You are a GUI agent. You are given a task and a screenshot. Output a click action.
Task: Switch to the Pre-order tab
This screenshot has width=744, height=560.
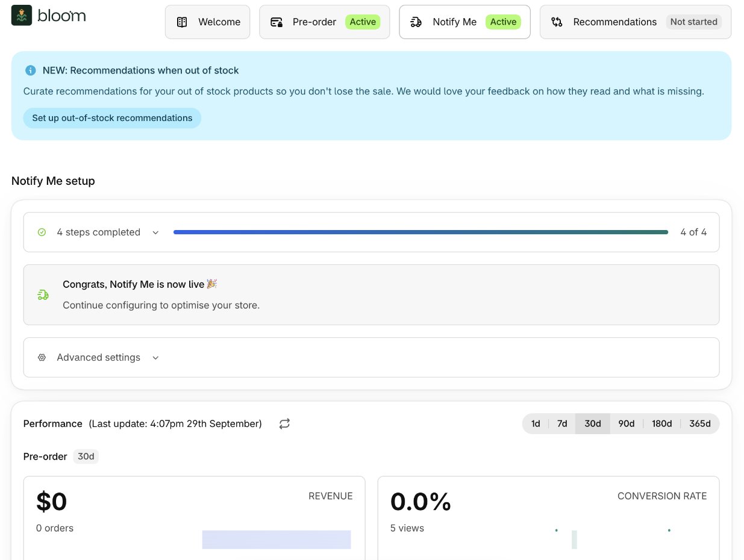coord(325,22)
